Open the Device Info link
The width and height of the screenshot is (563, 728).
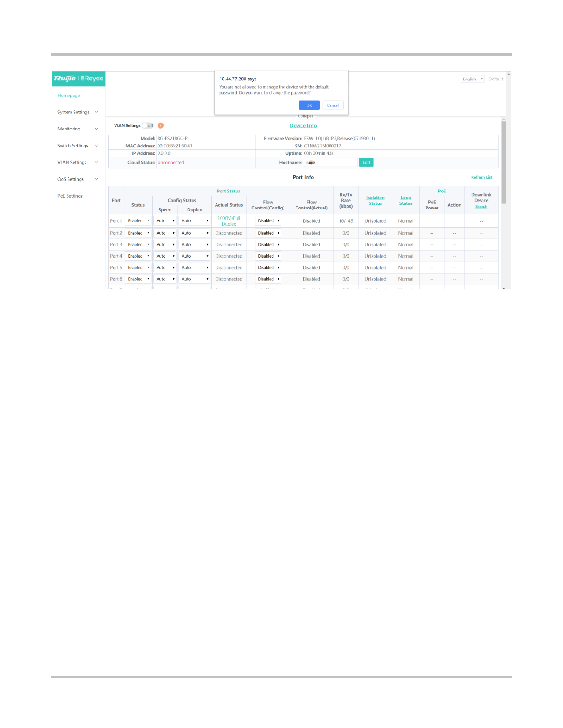303,126
